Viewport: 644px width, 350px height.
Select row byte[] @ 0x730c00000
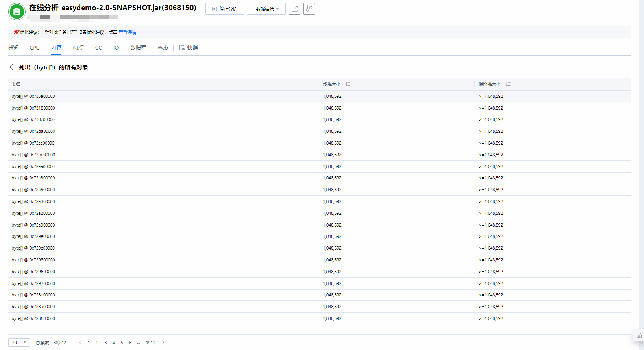319,119
